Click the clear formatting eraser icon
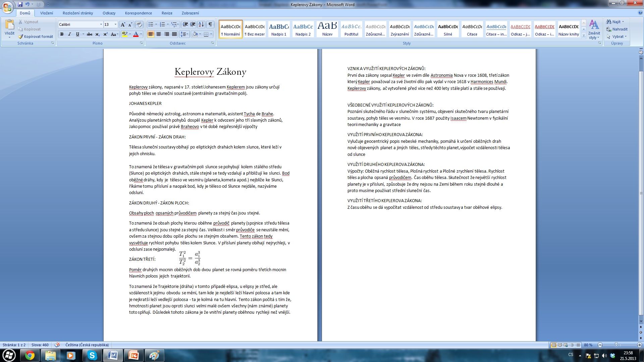Viewport: 644px width, 362px height. tap(139, 24)
